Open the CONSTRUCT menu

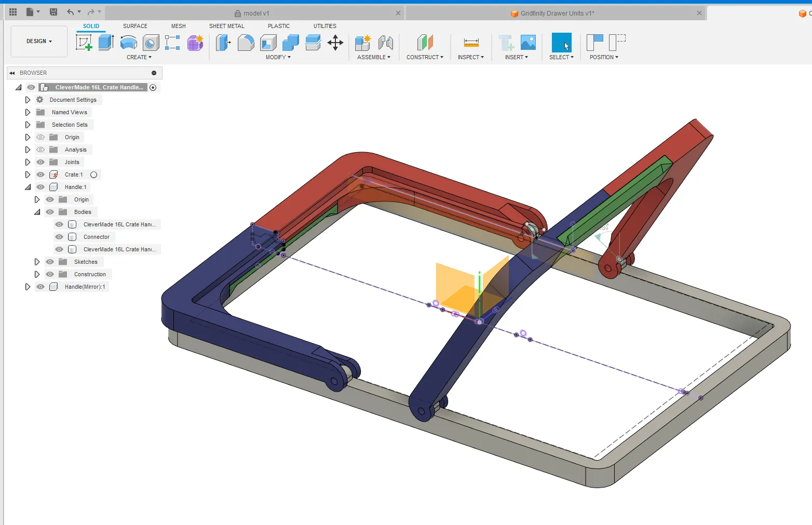pyautogui.click(x=425, y=57)
